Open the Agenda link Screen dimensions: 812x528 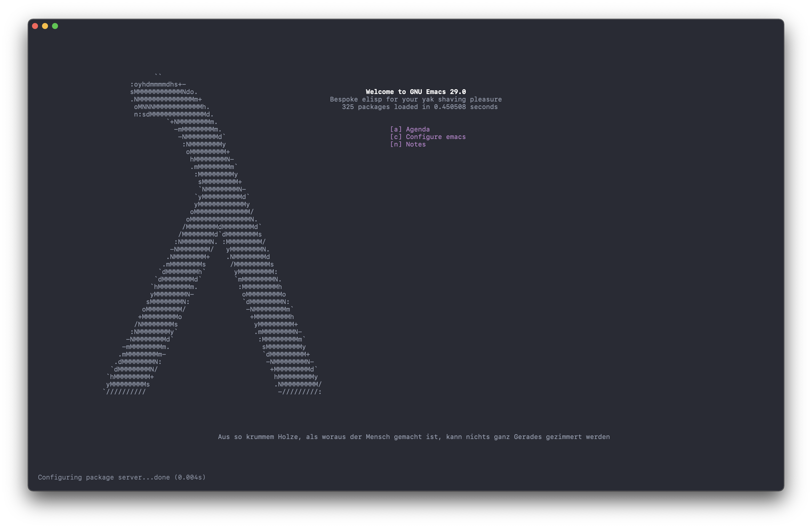pyautogui.click(x=417, y=129)
